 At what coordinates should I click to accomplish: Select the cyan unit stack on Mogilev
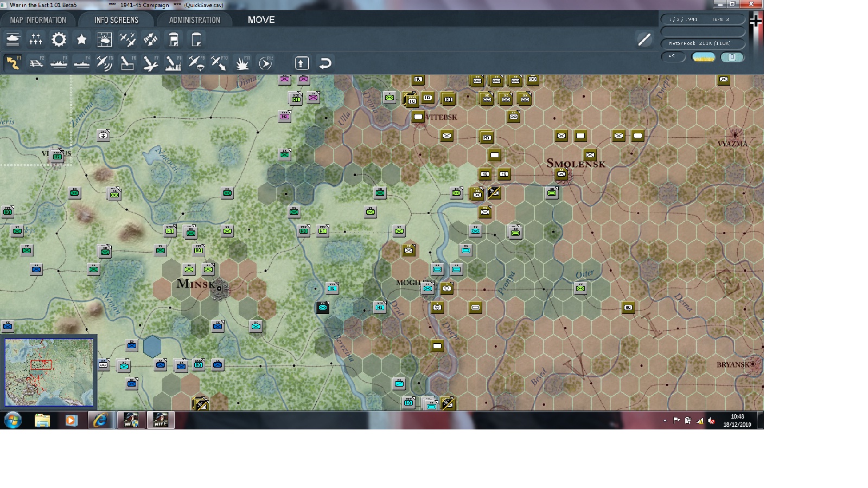(428, 288)
